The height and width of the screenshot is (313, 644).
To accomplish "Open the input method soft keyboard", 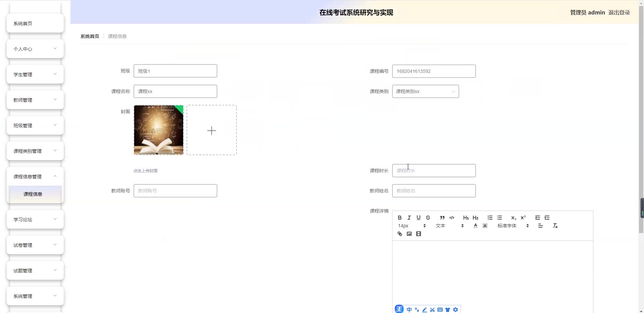I will (x=440, y=310).
